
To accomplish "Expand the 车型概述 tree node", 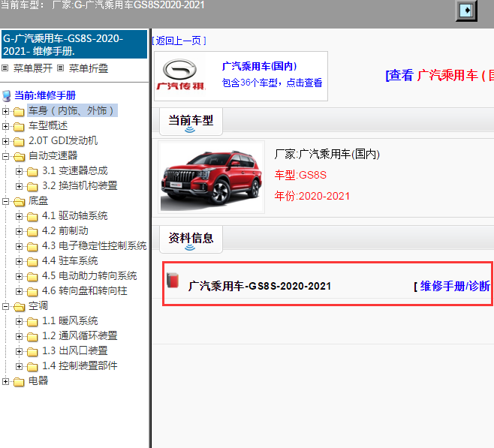I will (x=5, y=126).
